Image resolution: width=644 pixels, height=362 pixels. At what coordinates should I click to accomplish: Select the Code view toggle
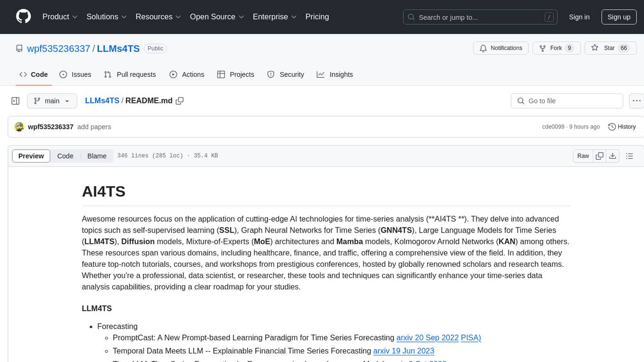pyautogui.click(x=65, y=156)
